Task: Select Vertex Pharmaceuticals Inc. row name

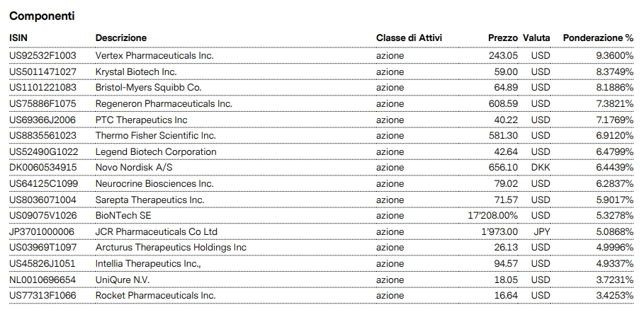Action: [154, 55]
